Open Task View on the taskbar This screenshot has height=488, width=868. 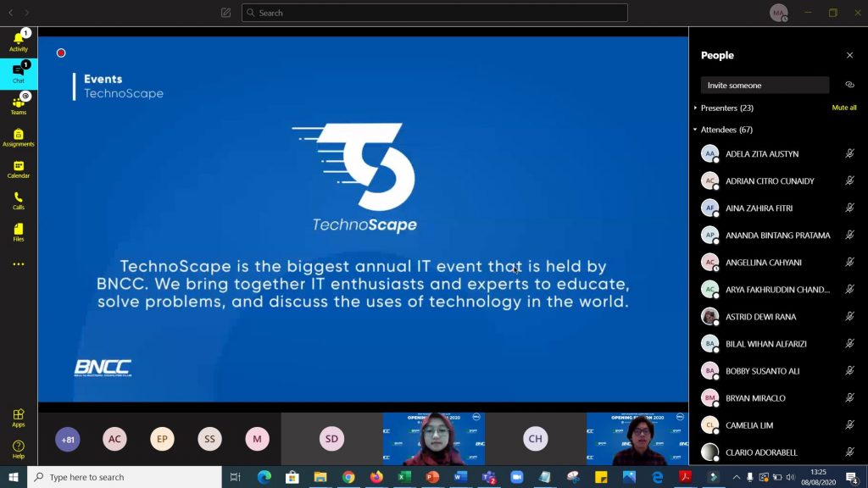click(x=236, y=477)
